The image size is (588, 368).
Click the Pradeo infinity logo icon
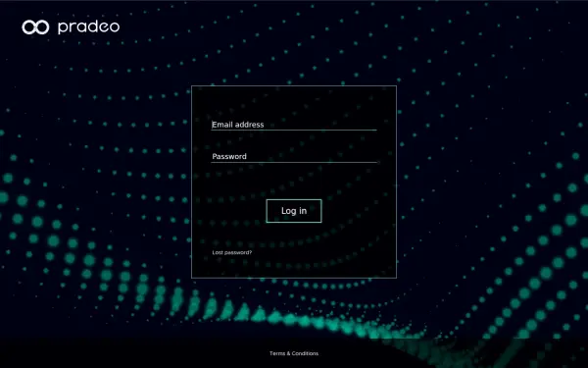[x=35, y=27]
